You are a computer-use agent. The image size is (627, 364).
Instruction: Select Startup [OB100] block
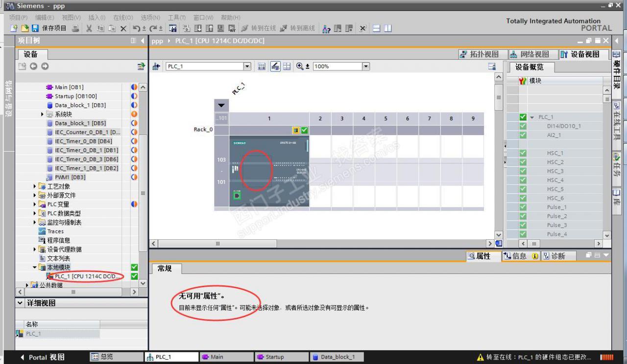tap(75, 96)
